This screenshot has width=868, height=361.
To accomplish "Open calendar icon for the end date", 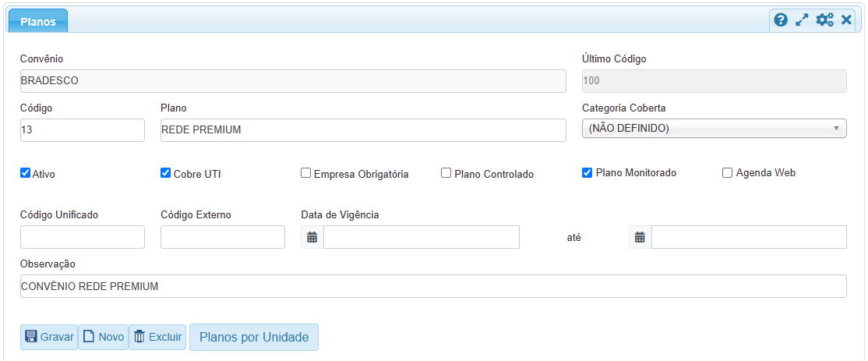I will tap(640, 237).
